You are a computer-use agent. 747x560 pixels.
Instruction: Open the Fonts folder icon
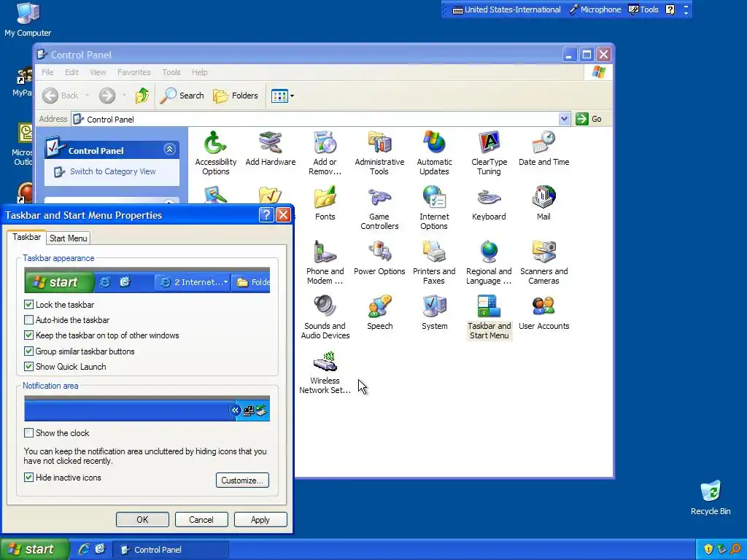(x=325, y=203)
